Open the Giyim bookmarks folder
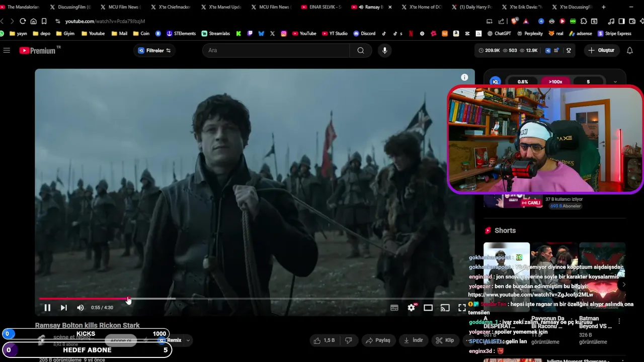Image resolution: width=644 pixels, height=362 pixels. click(x=65, y=34)
